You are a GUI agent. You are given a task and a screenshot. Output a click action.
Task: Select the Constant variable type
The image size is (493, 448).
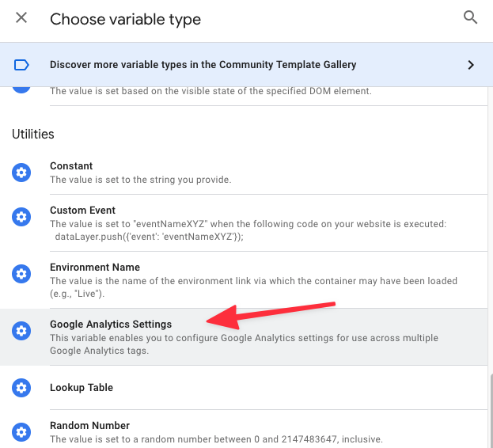point(244,173)
